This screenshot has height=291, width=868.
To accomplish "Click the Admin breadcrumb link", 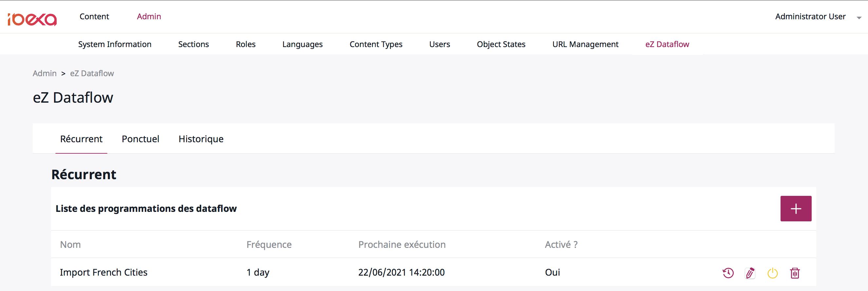I will pos(45,73).
